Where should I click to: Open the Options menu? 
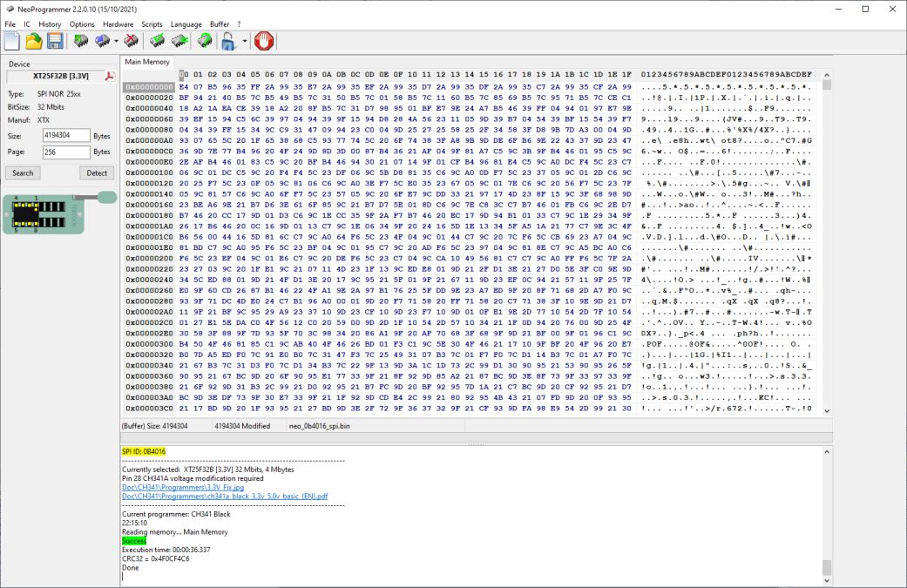(82, 24)
